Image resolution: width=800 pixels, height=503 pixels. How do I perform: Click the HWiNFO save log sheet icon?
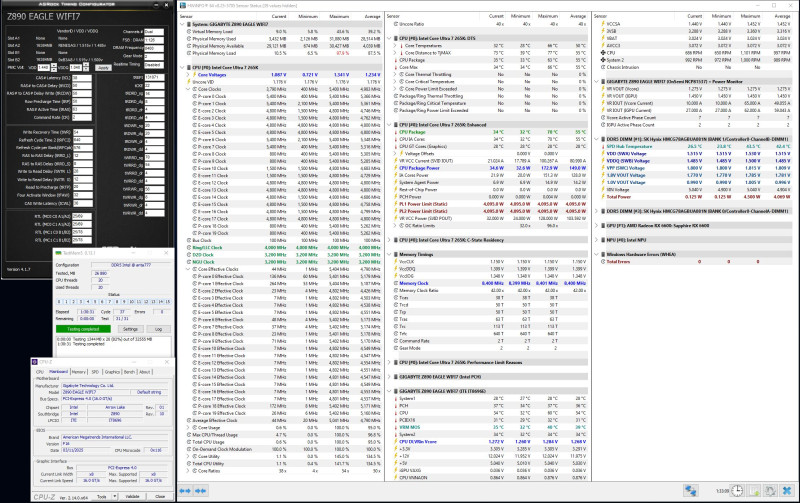754,491
